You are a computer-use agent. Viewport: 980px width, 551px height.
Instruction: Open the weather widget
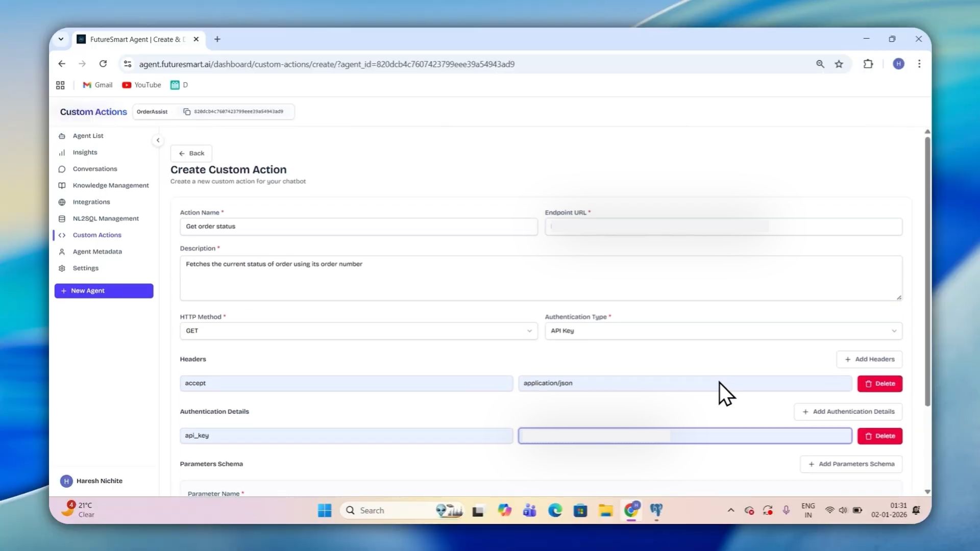(x=78, y=510)
